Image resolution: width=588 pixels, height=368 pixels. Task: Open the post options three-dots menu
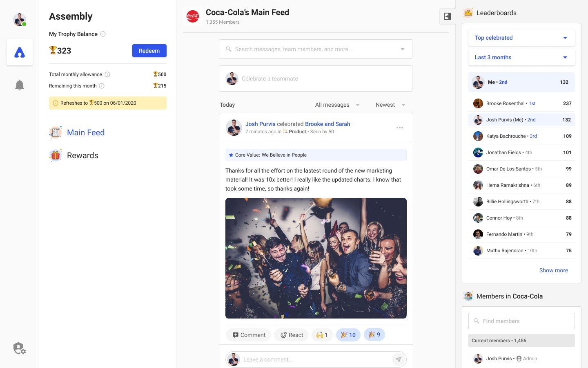pyautogui.click(x=400, y=128)
